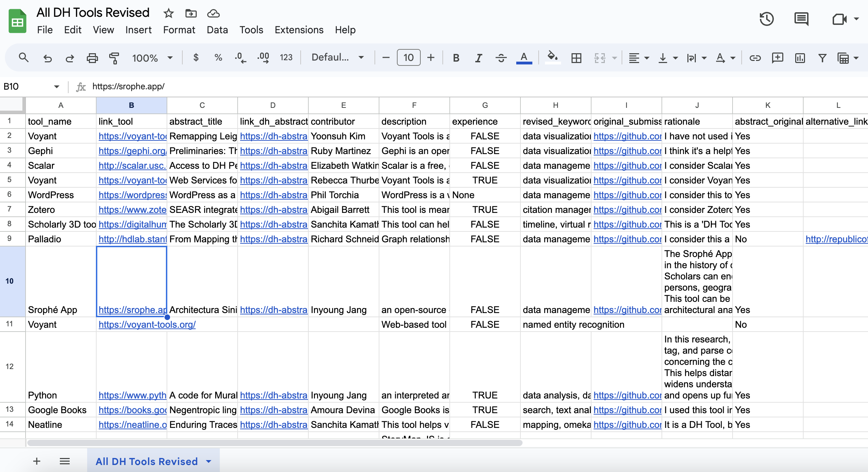Image resolution: width=868 pixels, height=472 pixels.
Task: Insert a chart
Action: pos(799,57)
